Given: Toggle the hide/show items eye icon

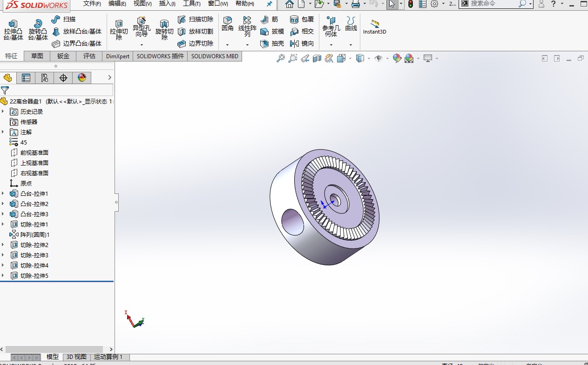Looking at the screenshot, I should [x=378, y=58].
